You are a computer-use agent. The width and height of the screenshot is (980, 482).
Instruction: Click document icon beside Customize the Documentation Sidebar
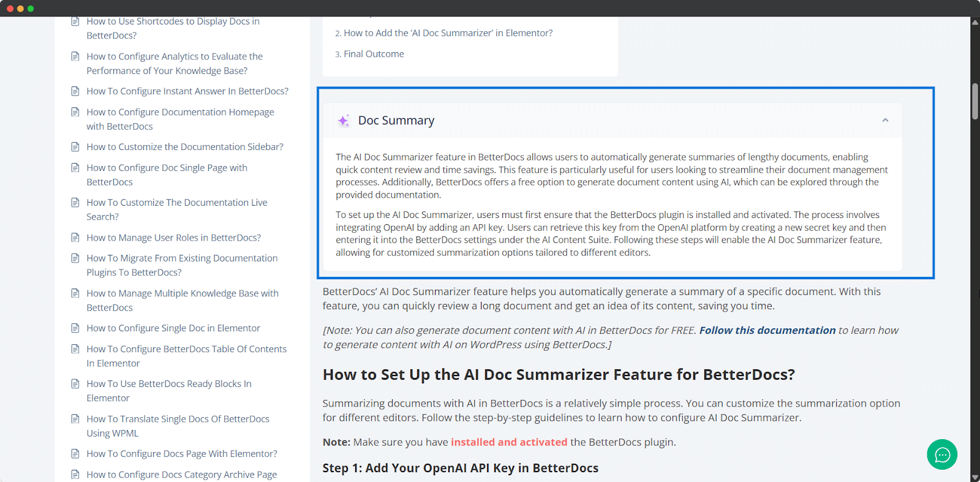click(x=75, y=147)
